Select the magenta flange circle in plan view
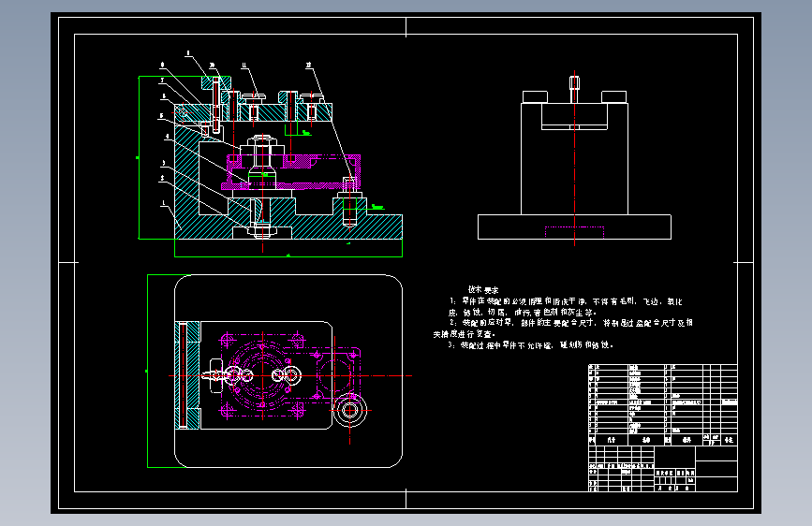 (262, 375)
